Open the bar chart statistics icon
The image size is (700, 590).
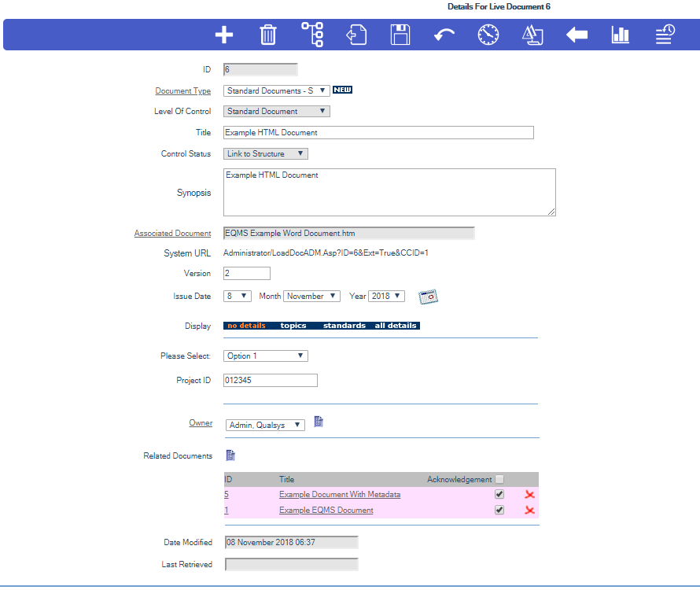click(x=621, y=35)
